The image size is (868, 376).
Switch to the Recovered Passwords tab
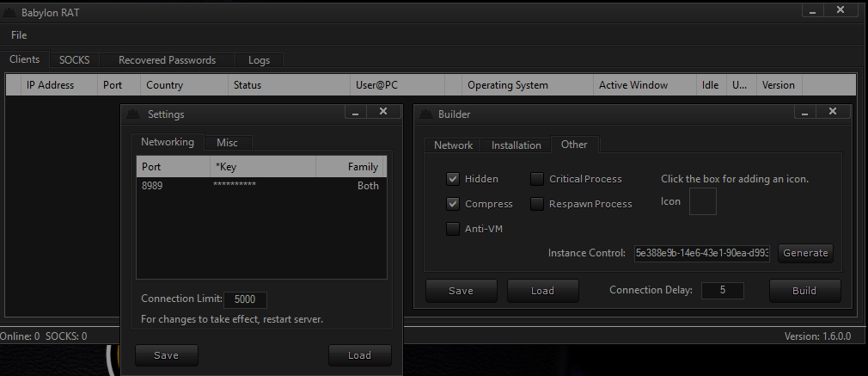[x=167, y=60]
